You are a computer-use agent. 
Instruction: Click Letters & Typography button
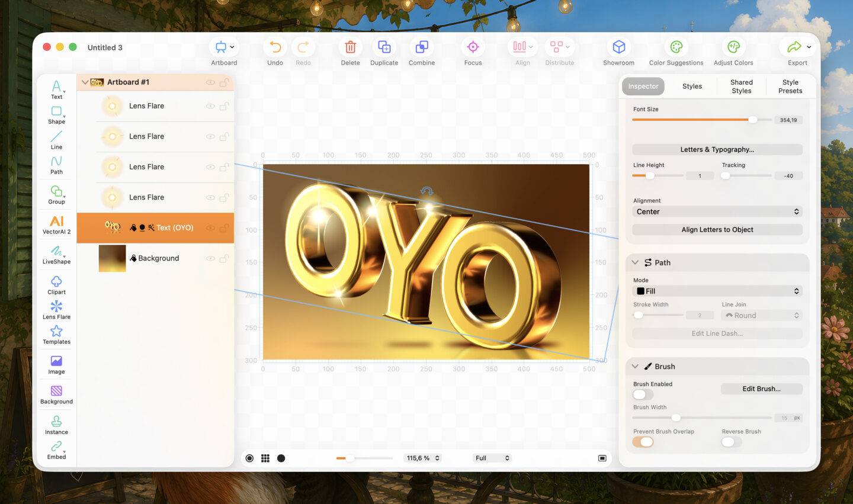pos(717,149)
